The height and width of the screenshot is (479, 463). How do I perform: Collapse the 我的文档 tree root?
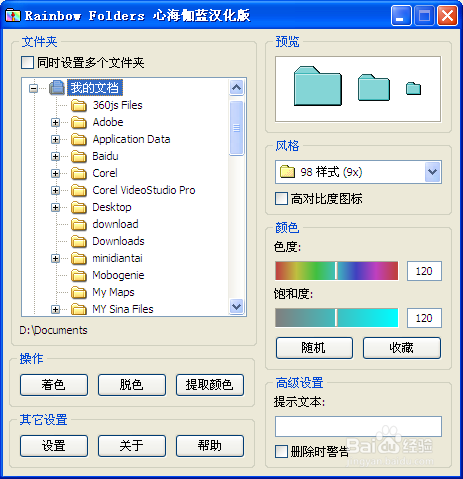coord(33,88)
